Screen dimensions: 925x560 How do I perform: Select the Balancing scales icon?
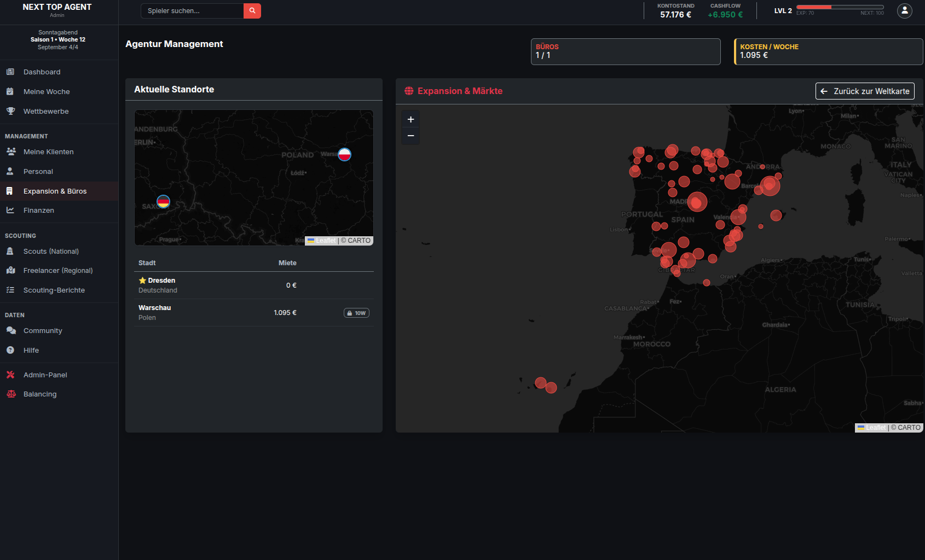(10, 394)
